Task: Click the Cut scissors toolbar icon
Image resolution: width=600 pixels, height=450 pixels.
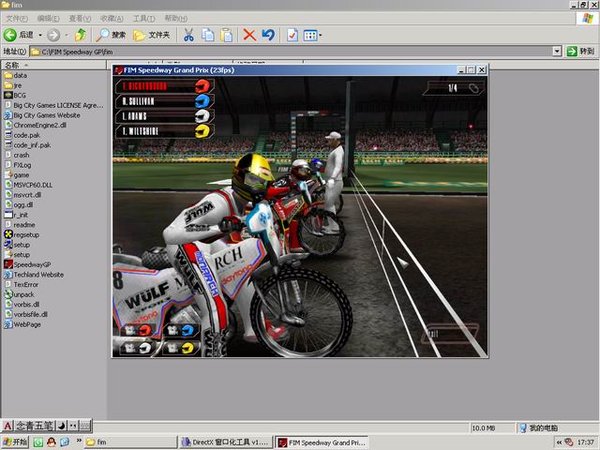Action: pos(188,35)
